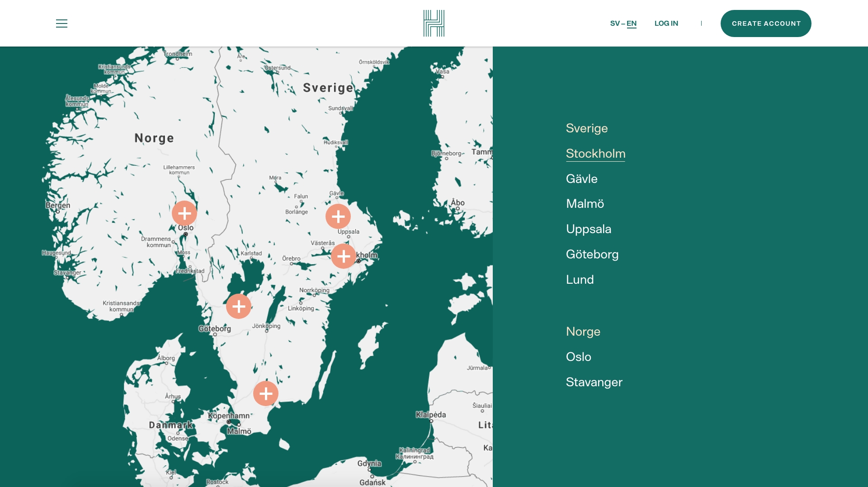
Task: Open the hamburger menu
Action: pos(61,23)
